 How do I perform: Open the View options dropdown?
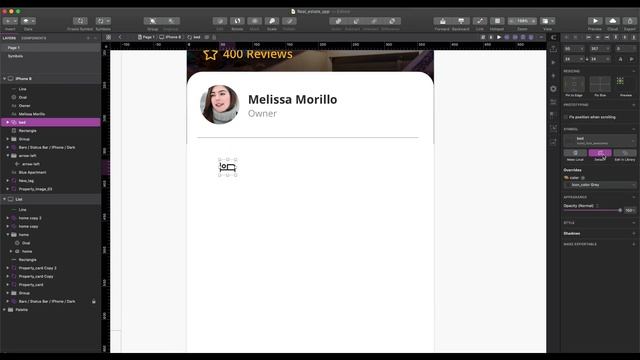tap(547, 21)
